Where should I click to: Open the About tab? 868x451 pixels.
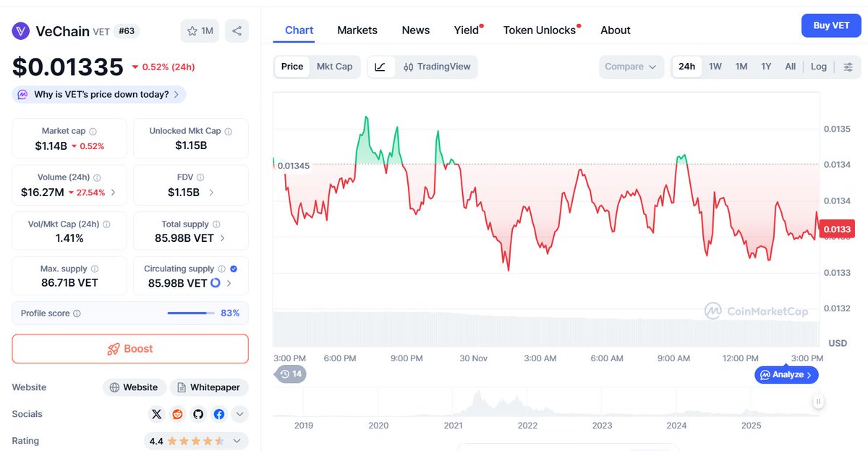[x=616, y=30]
